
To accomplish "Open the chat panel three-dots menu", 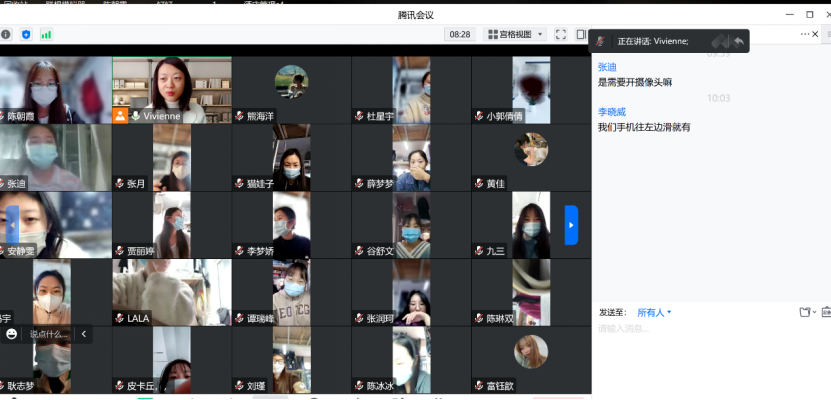I will 805,34.
